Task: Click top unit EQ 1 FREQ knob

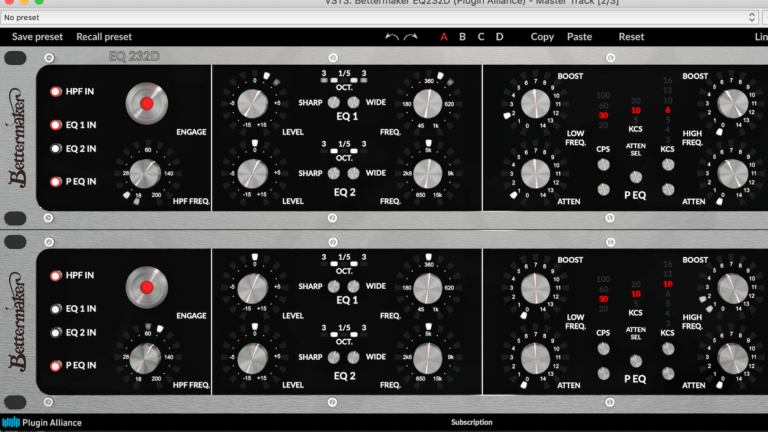Action: tap(428, 104)
